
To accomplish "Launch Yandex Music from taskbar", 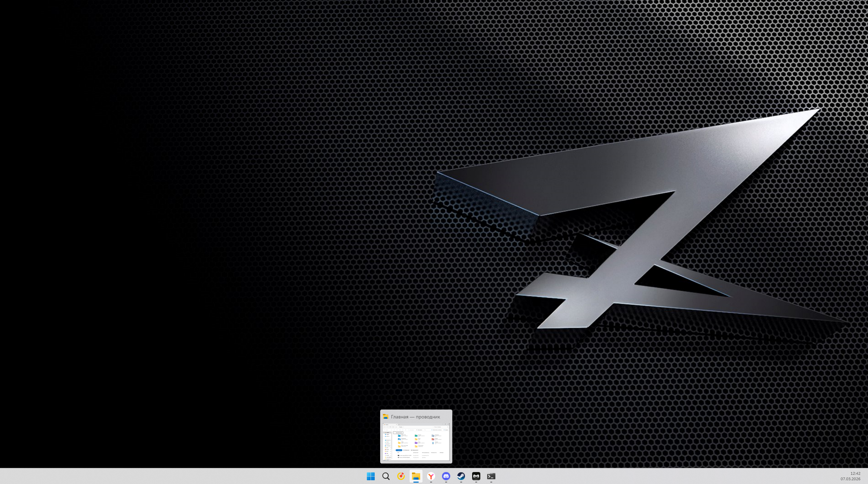I will (401, 476).
